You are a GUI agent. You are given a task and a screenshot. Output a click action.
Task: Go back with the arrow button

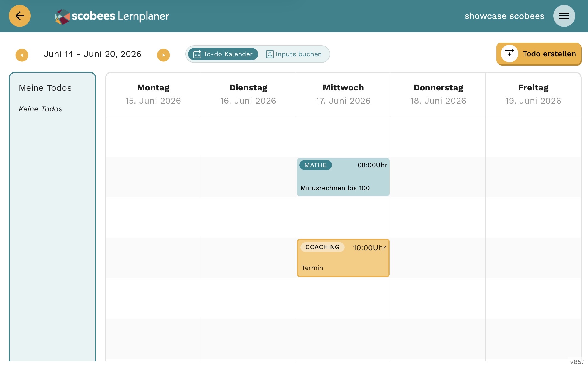[x=20, y=16]
